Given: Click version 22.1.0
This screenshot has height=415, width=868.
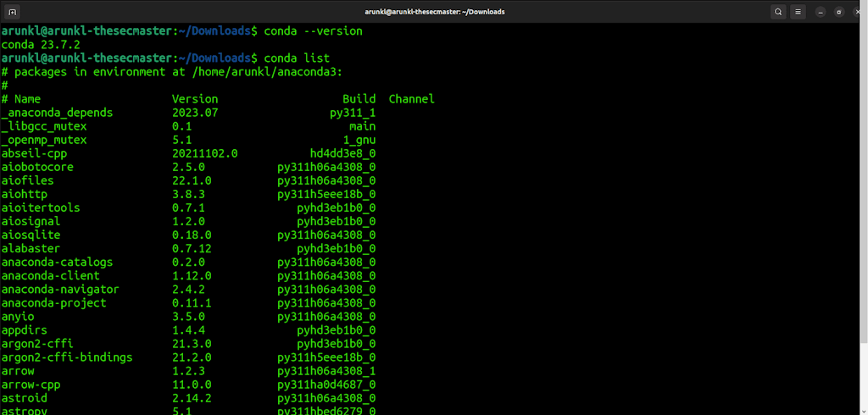Looking at the screenshot, I should click(x=192, y=180).
